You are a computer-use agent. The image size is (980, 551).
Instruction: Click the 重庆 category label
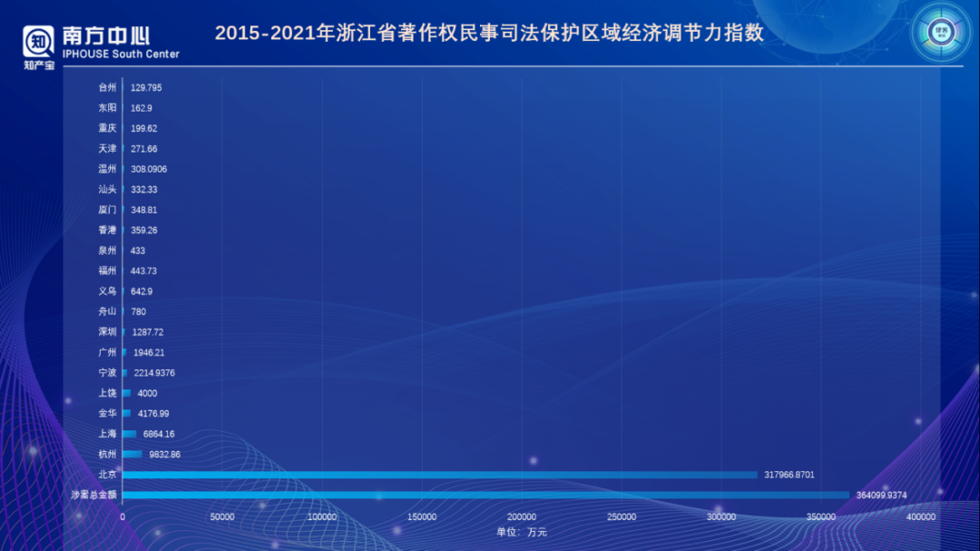(x=107, y=128)
